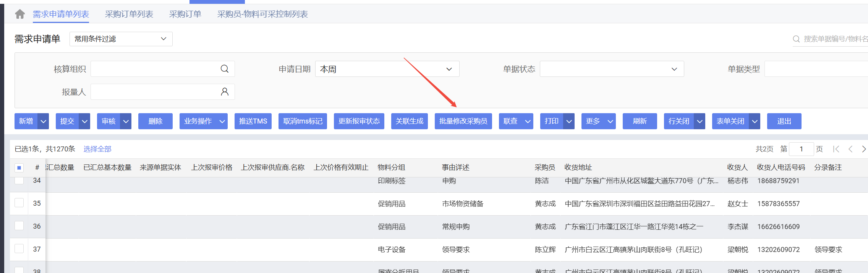Click the home icon
868x273 pixels.
tap(20, 14)
